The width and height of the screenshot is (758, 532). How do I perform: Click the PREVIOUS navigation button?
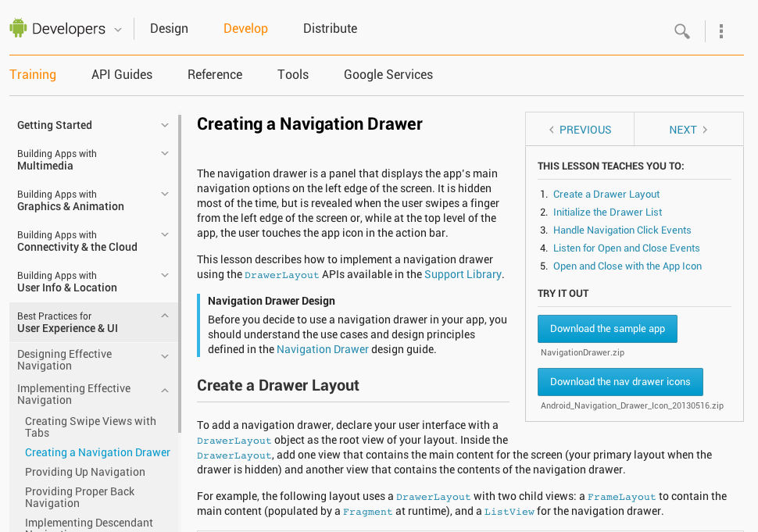[579, 129]
